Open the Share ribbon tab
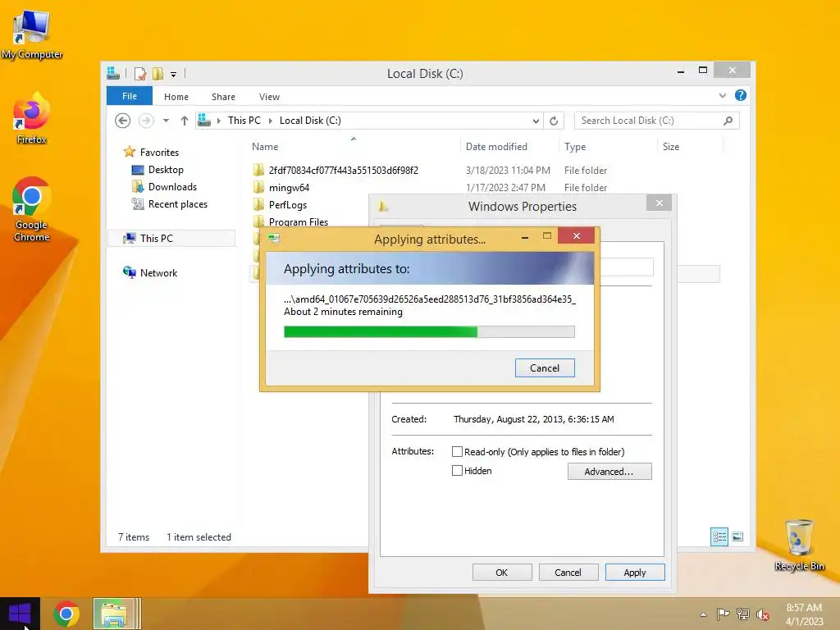 pyautogui.click(x=223, y=97)
